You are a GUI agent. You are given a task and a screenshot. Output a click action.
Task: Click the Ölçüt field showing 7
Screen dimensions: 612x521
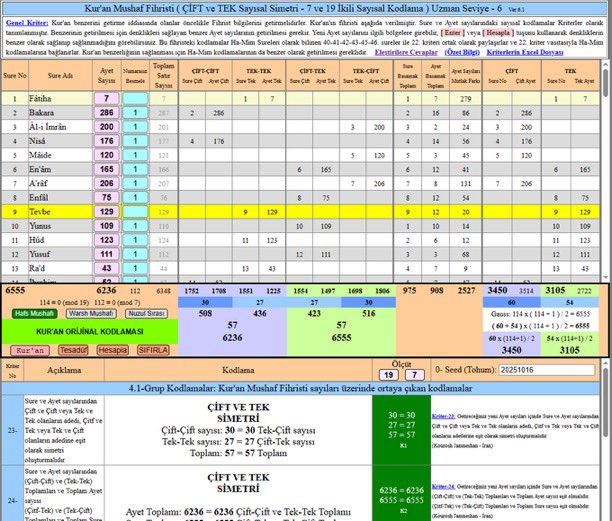[415, 375]
